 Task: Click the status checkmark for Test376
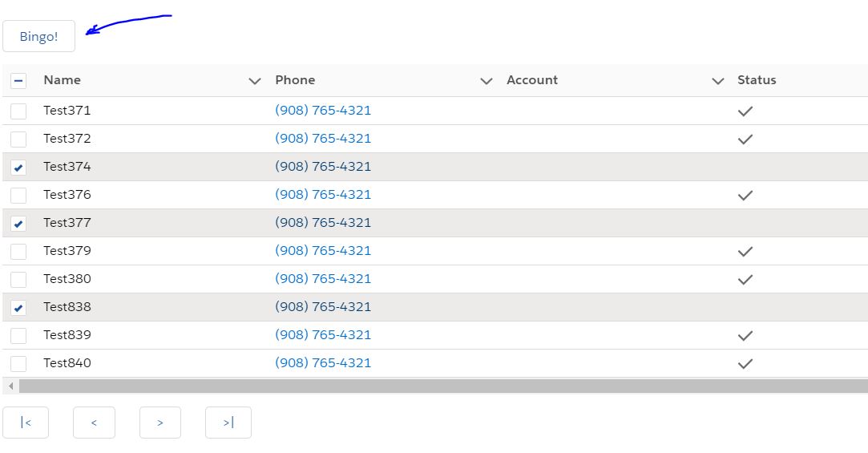click(x=745, y=195)
